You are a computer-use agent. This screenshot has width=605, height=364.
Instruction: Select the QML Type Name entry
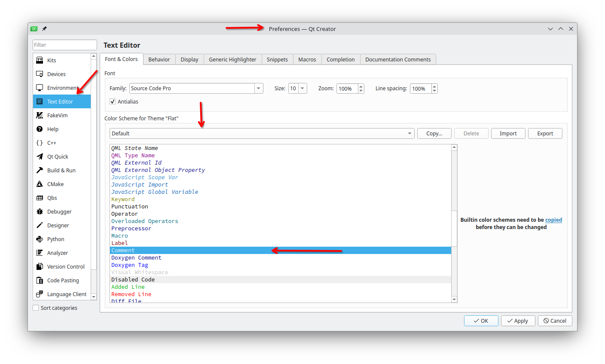coord(281,155)
